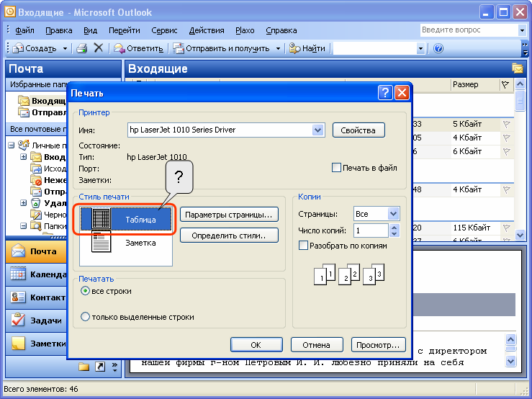Click the Найти search button
The width and height of the screenshot is (532, 399).
(x=307, y=48)
